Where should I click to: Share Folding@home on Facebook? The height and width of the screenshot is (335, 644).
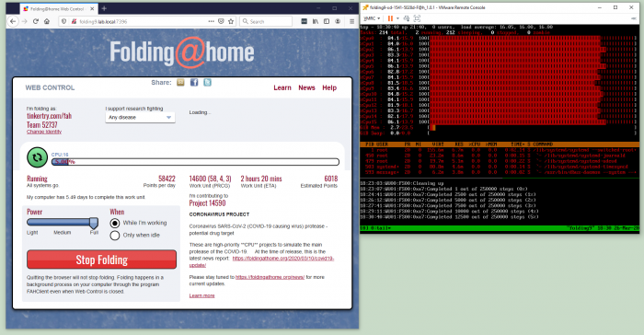point(194,83)
